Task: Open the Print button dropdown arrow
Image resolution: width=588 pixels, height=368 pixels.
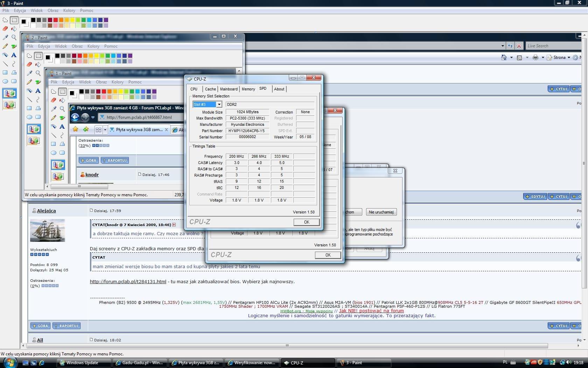Action: pyautogui.click(x=543, y=57)
